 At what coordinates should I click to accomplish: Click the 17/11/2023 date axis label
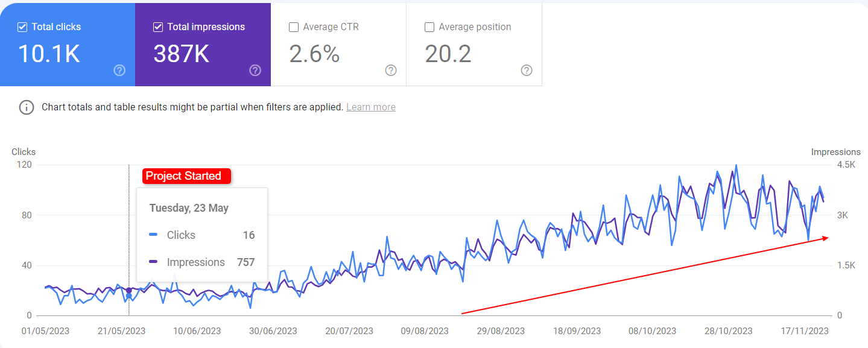tap(804, 331)
